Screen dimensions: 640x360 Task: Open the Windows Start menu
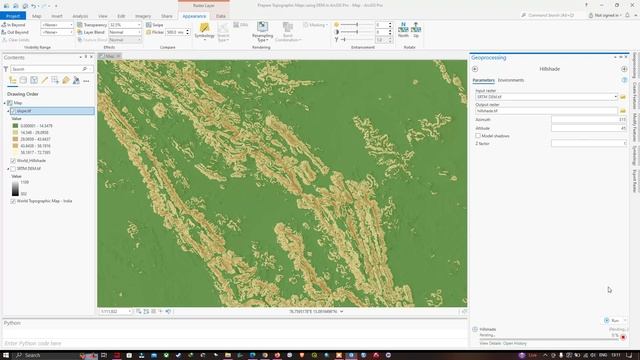click(6, 355)
